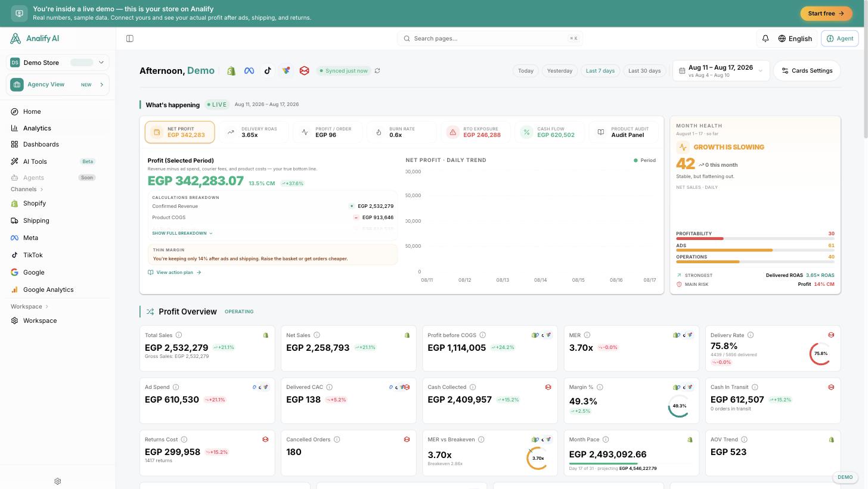Viewport: 868px width, 489px height.
Task: Click info icon next to Returns Cost
Action: [184, 440]
